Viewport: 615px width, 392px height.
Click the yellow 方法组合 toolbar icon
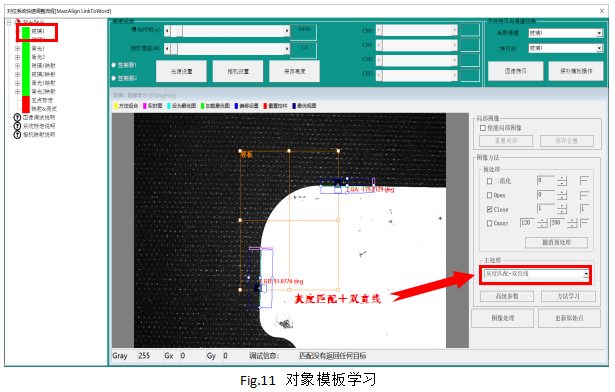(116, 106)
